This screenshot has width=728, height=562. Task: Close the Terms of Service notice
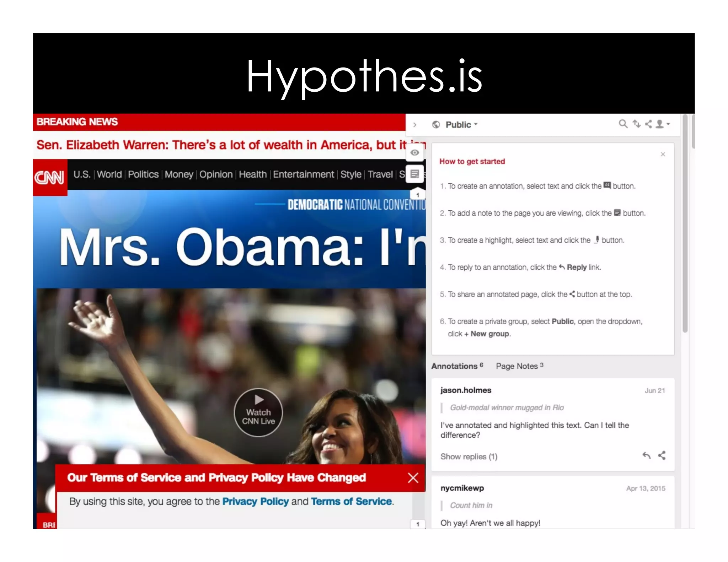tap(413, 478)
